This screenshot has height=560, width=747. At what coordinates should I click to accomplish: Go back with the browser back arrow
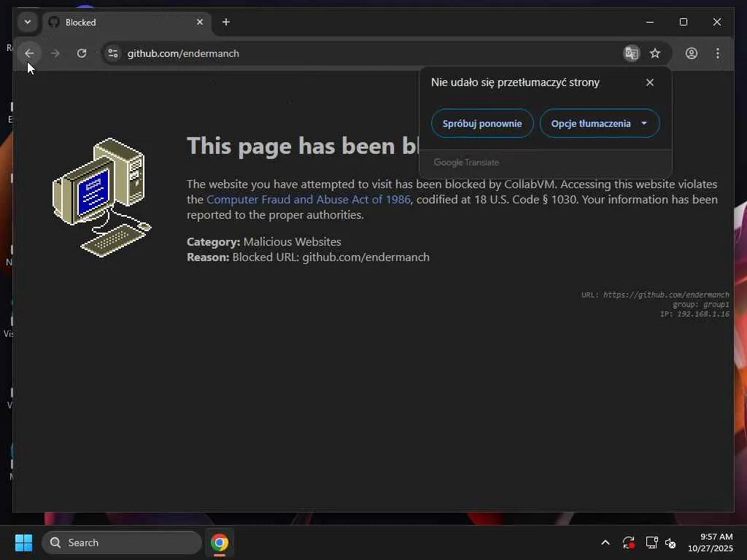[29, 53]
